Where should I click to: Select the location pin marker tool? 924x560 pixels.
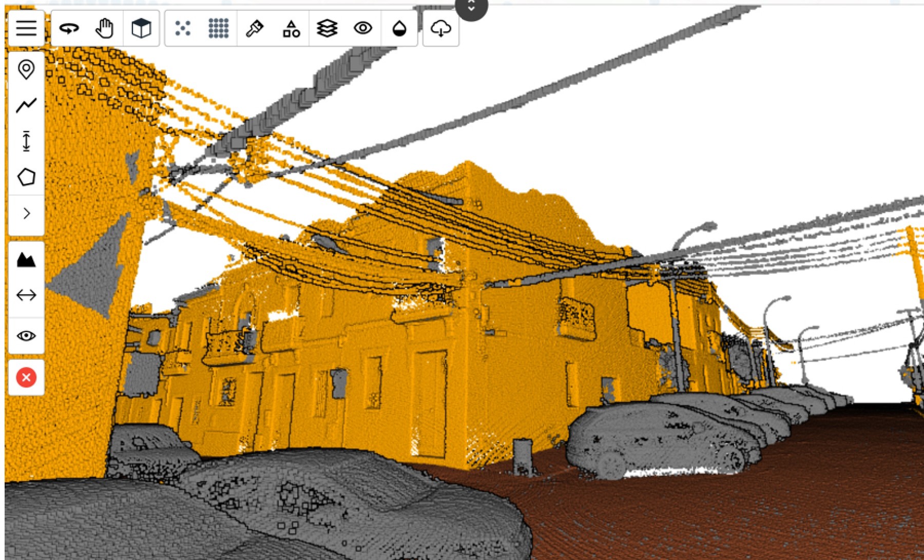pyautogui.click(x=26, y=69)
